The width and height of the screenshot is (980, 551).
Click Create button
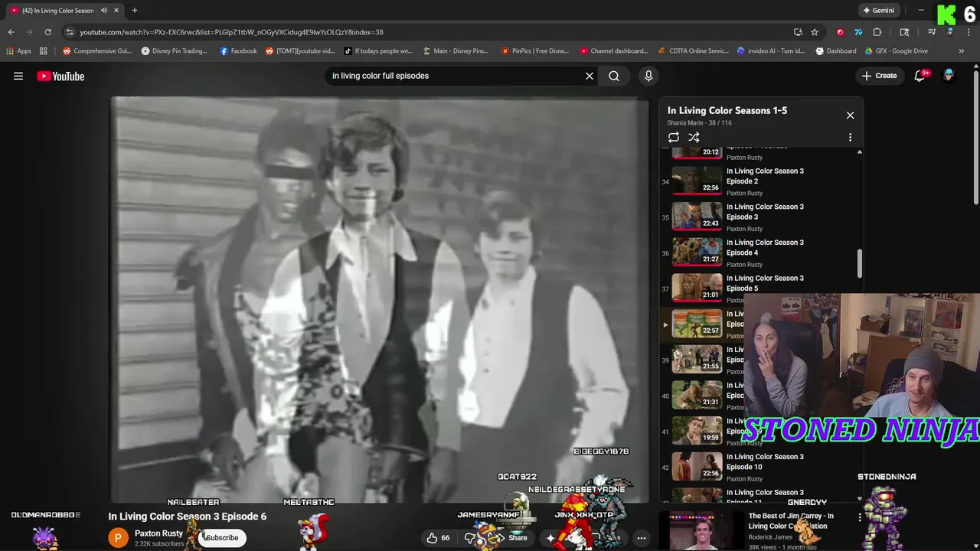[879, 76]
